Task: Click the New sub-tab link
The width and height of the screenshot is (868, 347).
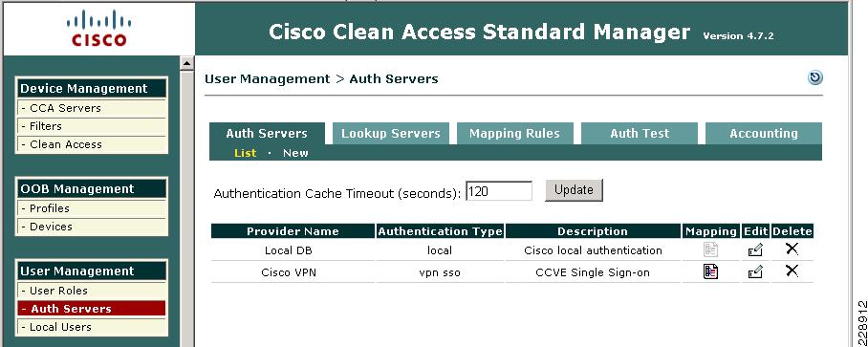Action: pyautogui.click(x=295, y=153)
